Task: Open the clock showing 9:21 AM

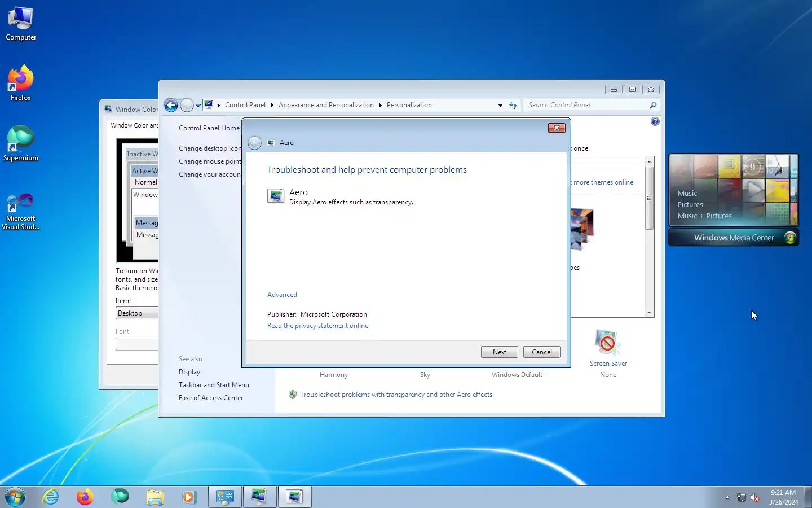Action: pyautogui.click(x=783, y=497)
